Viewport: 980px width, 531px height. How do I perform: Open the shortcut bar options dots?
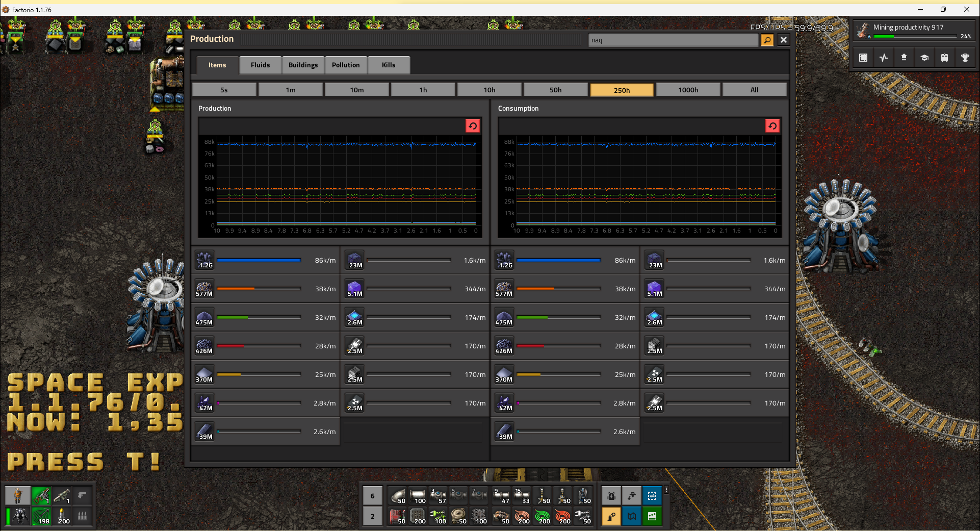(x=666, y=490)
